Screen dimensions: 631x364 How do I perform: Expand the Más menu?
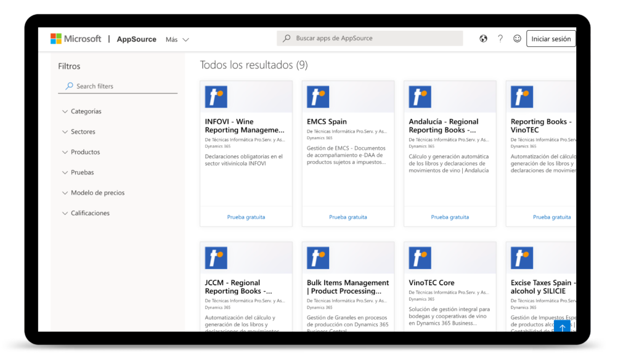coord(177,39)
